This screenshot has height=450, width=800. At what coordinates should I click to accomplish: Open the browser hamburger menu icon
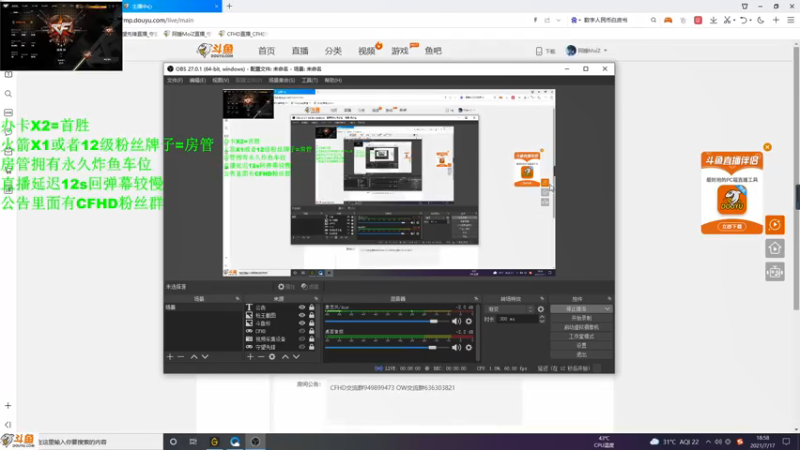(790, 20)
